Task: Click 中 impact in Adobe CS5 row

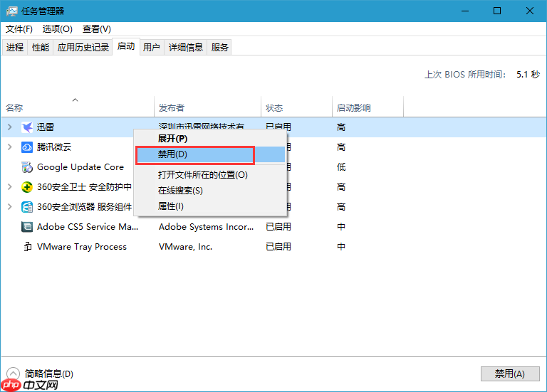Action: tap(341, 227)
